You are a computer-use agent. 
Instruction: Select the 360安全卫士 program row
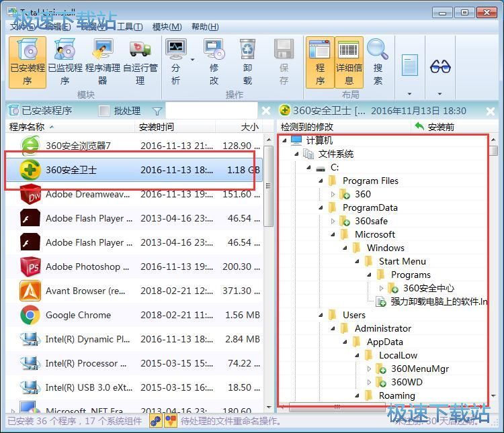134,170
